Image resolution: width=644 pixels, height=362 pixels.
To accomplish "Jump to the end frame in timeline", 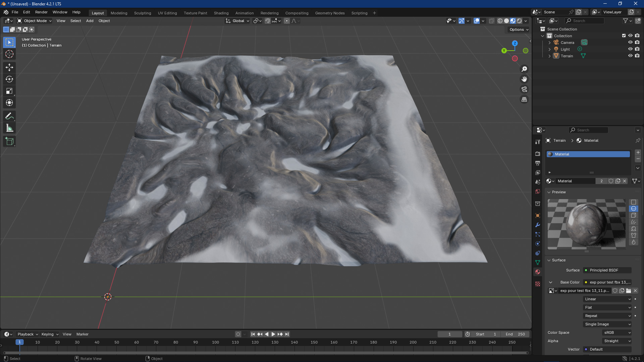I will click(x=287, y=334).
